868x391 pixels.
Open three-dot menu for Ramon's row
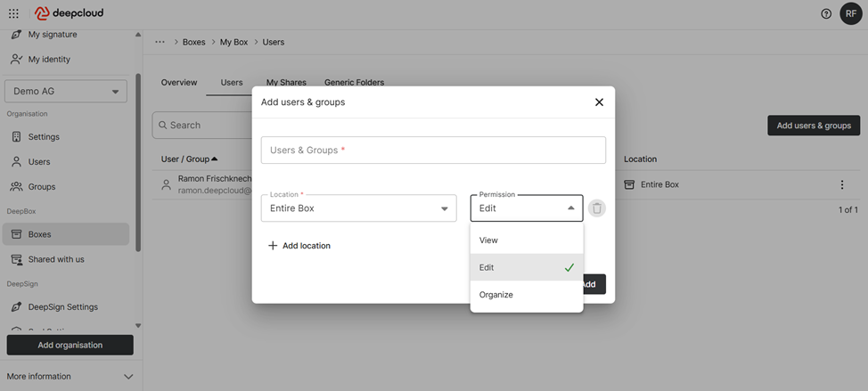click(841, 184)
